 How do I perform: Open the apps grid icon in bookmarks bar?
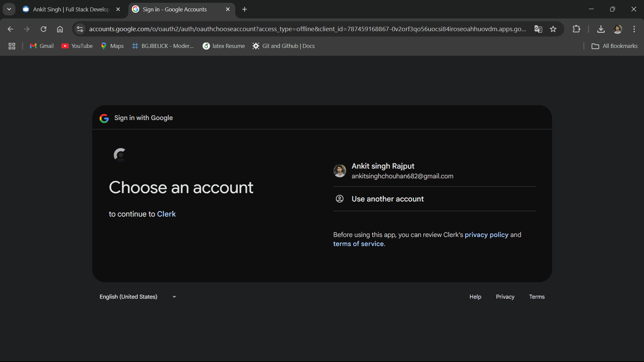point(12,46)
